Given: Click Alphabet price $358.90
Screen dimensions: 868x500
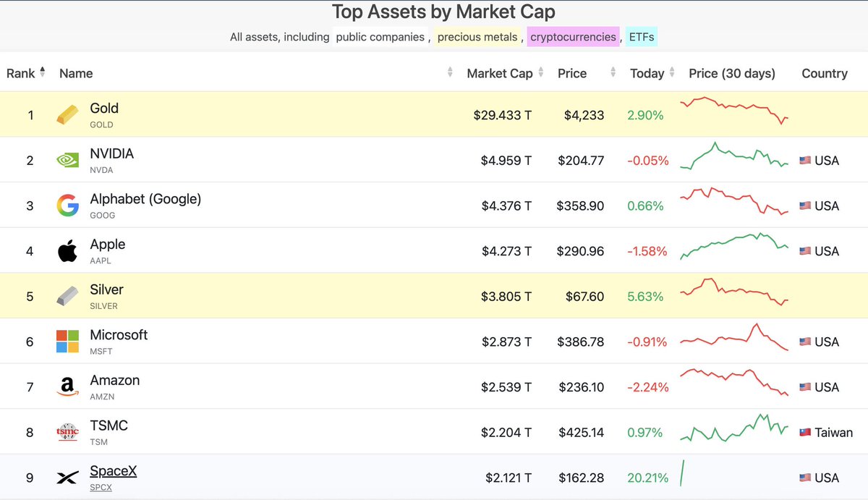Looking at the screenshot, I should coord(580,206).
